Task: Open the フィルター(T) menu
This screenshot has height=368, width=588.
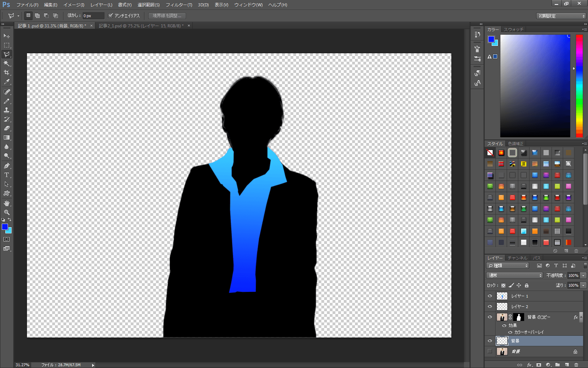Action: tap(179, 5)
